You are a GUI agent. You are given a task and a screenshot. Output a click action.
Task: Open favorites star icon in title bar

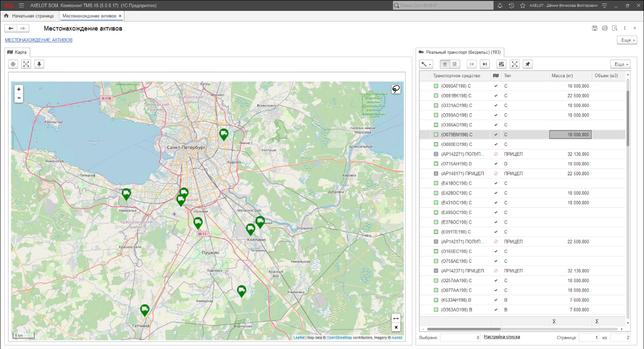coord(522,5)
